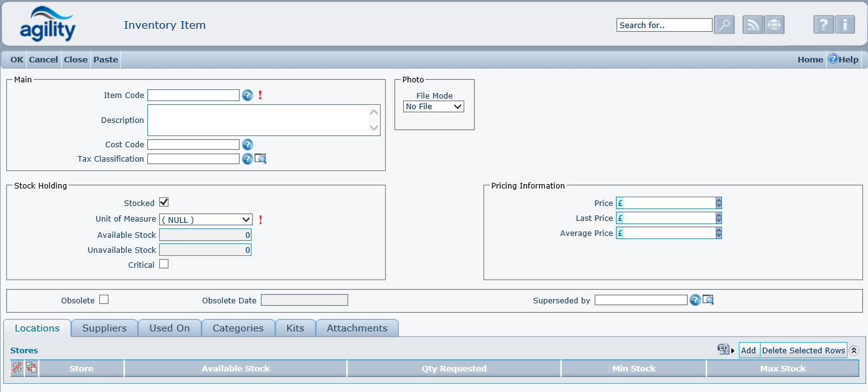
Task: Click the question mark button in header
Action: [823, 25]
